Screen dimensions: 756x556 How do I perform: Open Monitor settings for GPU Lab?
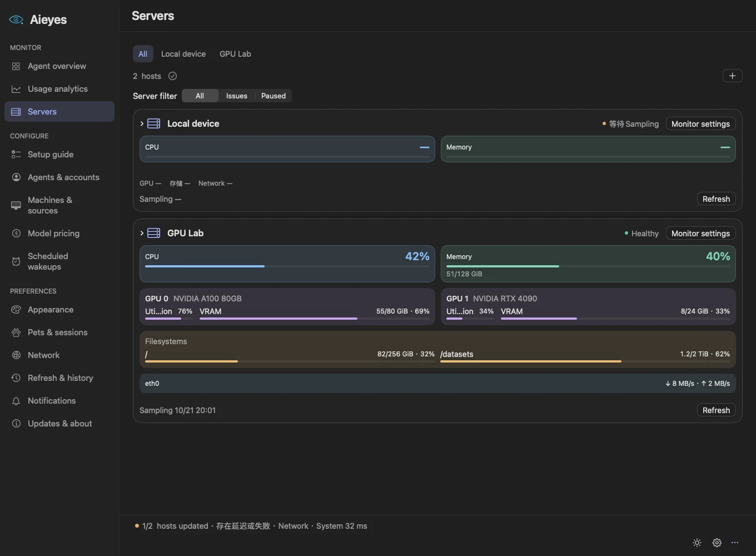(x=700, y=234)
